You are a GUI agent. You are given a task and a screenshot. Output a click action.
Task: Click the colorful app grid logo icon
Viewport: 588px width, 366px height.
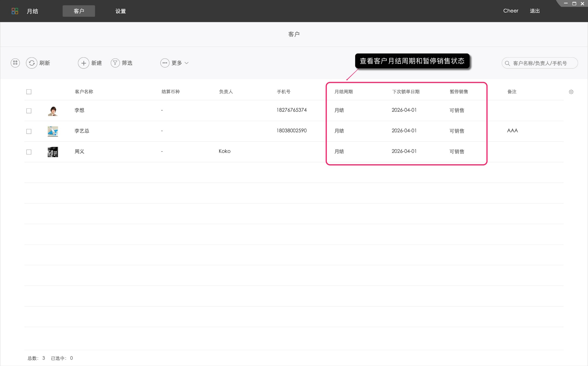pos(15,11)
